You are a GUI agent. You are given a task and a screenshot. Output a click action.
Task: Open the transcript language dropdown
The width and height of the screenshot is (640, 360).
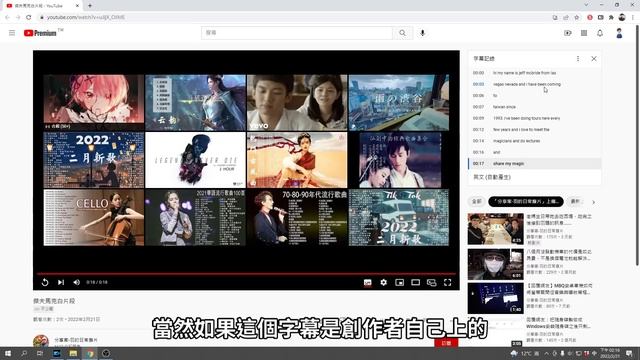492,177
